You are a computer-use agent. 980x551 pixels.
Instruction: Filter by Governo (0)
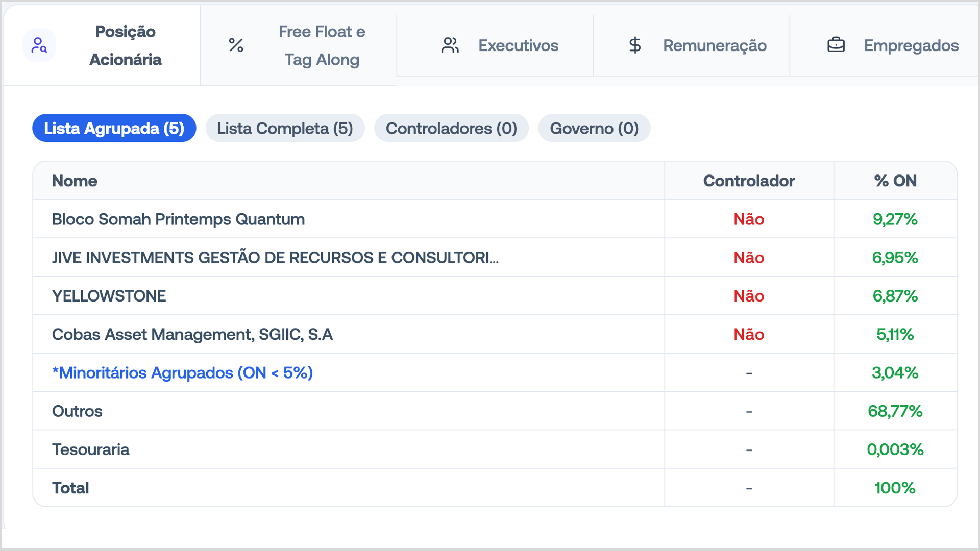pyautogui.click(x=594, y=128)
